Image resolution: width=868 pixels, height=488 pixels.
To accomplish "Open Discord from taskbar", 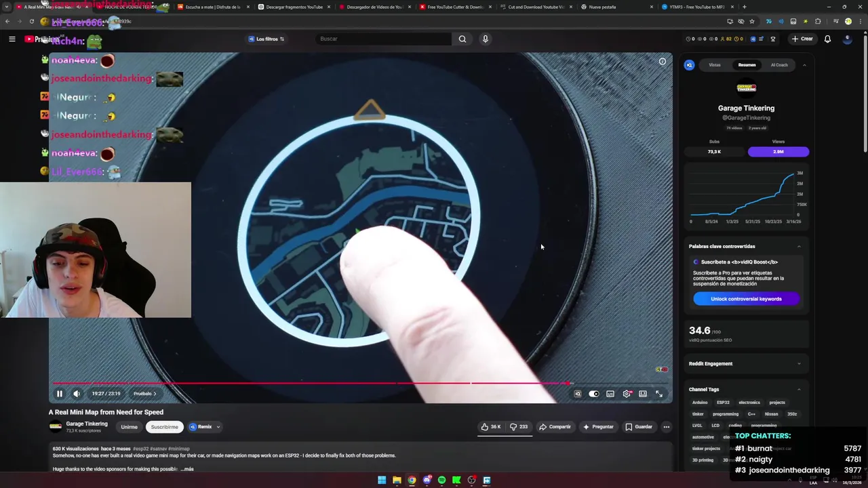I will [427, 481].
